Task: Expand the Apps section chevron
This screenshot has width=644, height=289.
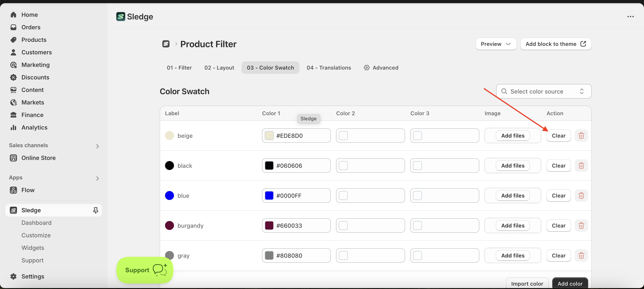Action: tap(97, 178)
